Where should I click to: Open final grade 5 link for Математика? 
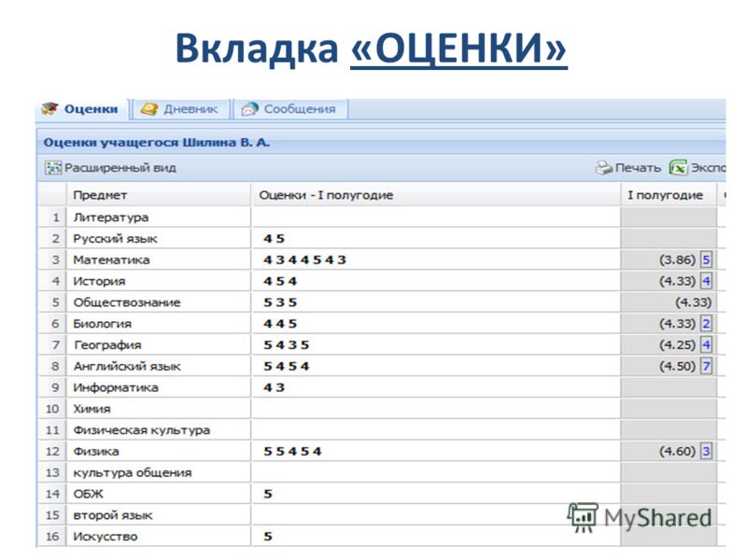(x=706, y=260)
